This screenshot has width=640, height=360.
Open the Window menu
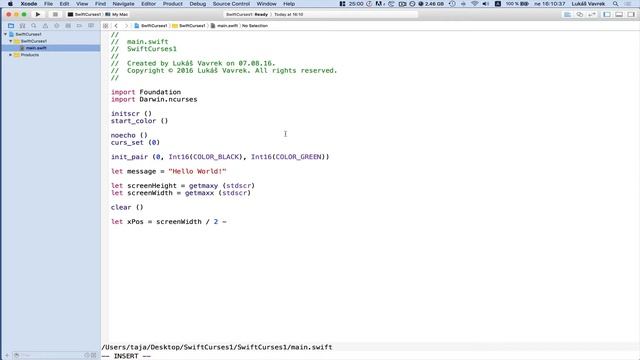[x=267, y=4]
